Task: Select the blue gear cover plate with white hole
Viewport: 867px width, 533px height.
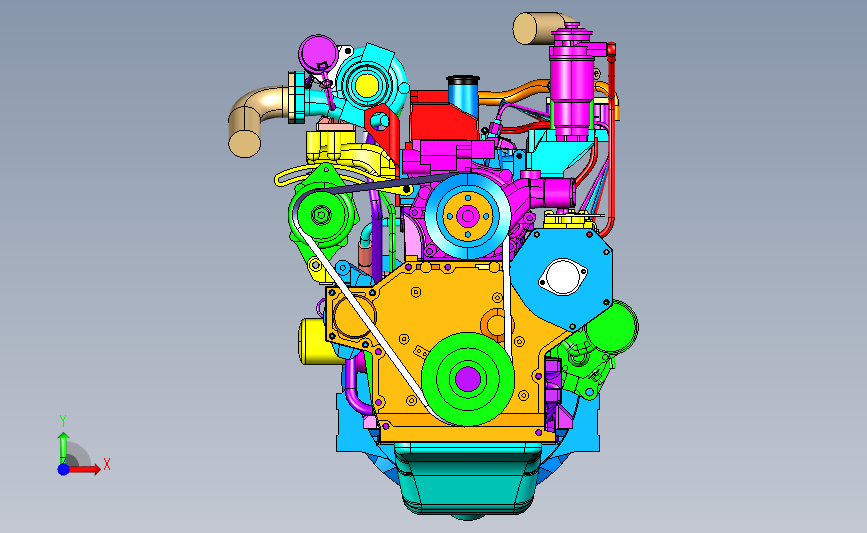Action: tap(561, 279)
